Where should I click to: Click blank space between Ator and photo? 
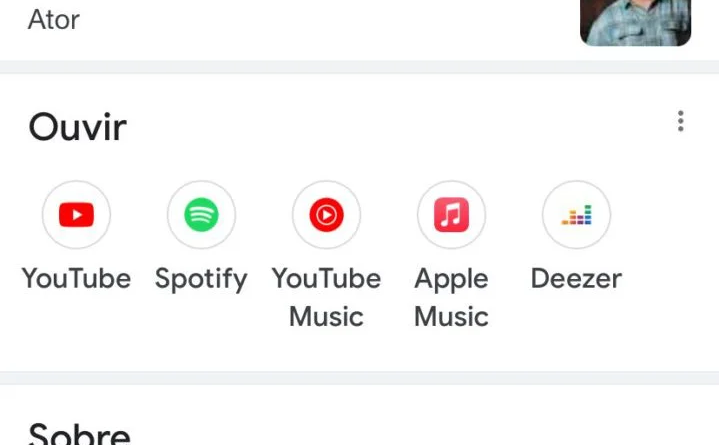[x=330, y=20]
